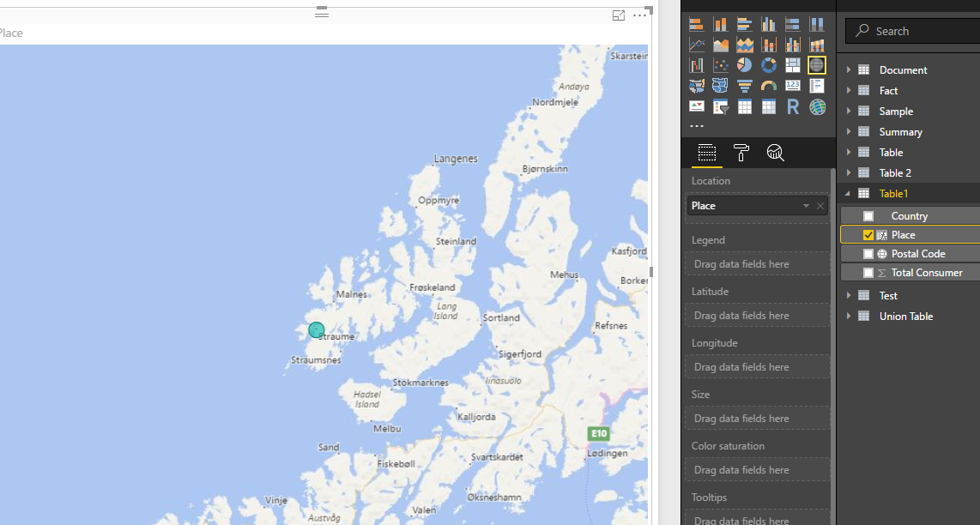Select the Multi-row card visual
The width and height of the screenshot is (980, 525).
(x=816, y=86)
